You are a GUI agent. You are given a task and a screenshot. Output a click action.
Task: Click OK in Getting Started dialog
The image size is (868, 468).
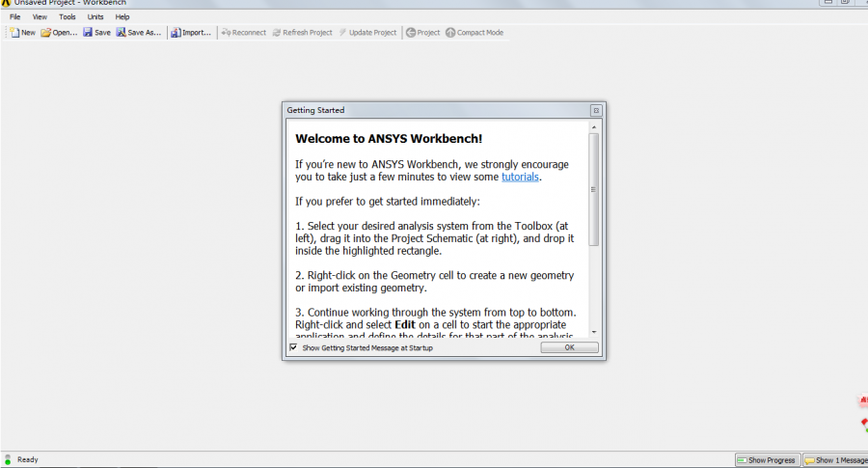point(569,347)
